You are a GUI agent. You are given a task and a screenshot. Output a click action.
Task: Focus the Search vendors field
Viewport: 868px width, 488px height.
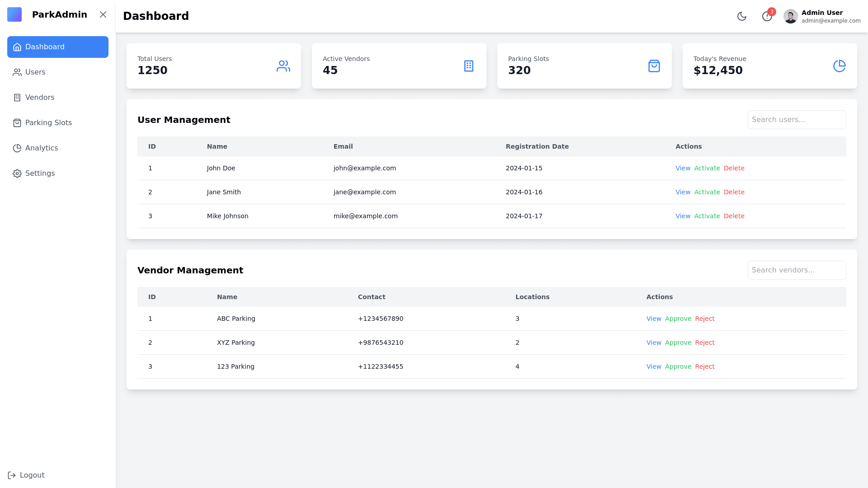click(797, 270)
